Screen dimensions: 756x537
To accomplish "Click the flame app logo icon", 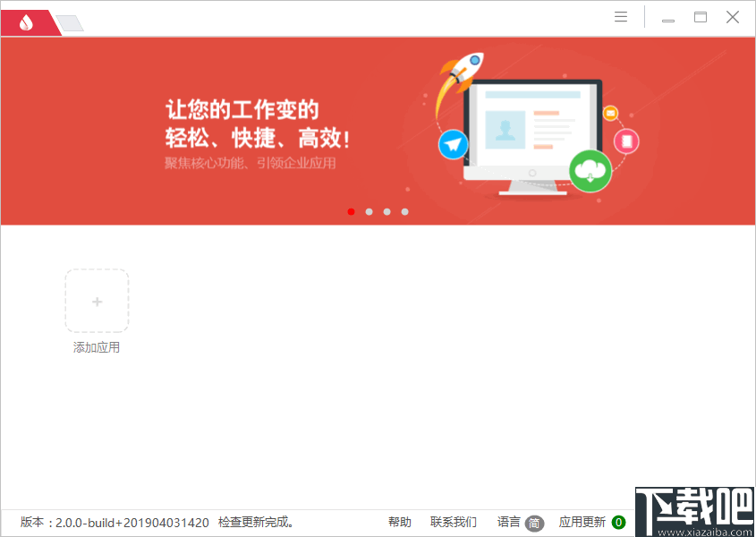I will pos(25,22).
